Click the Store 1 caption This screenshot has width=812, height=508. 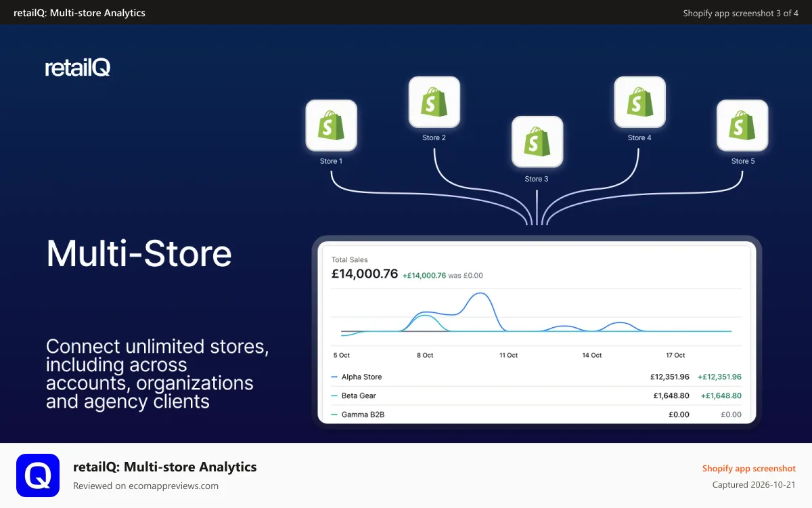pyautogui.click(x=332, y=161)
